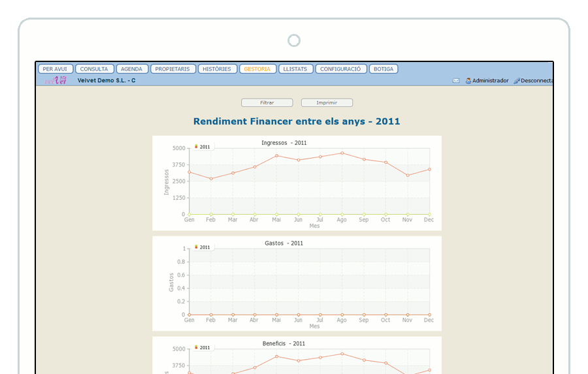The image size is (588, 374).
Task: Open the LLISTATS tab
Action: (295, 69)
